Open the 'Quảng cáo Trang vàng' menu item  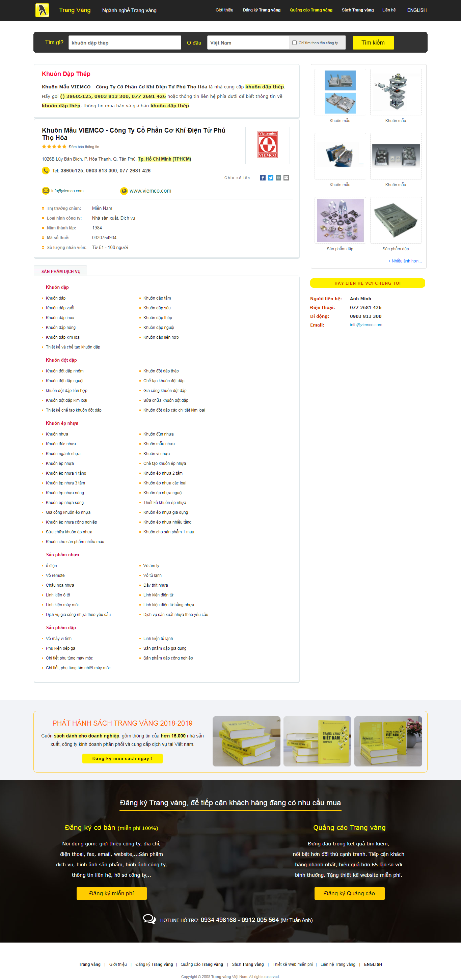[310, 10]
